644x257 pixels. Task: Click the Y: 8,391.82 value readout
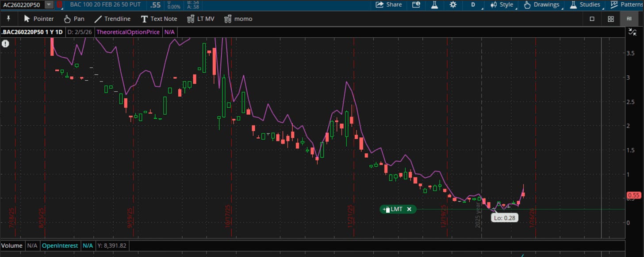[111, 245]
